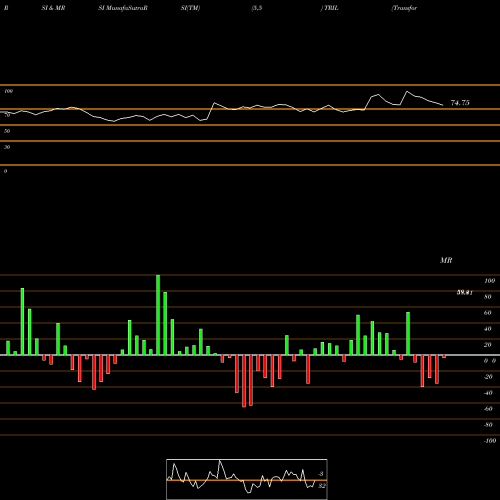This screenshot has height=500, width=500.
Task: Click the '(5,5' parameter text in header
Action: [257, 8]
